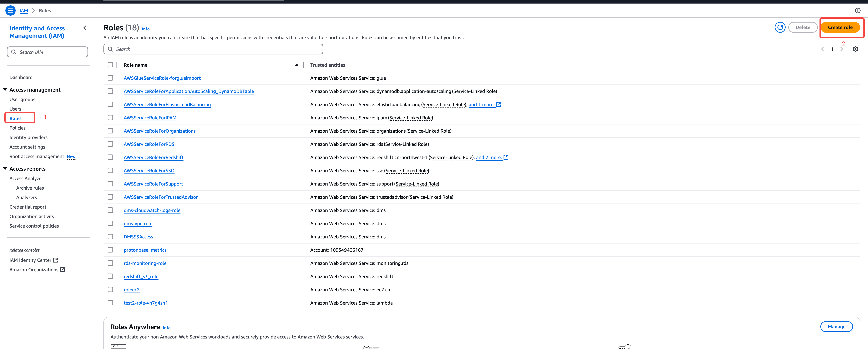Image resolution: width=868 pixels, height=349 pixels.
Task: Go to next page of roles
Action: [841, 49]
